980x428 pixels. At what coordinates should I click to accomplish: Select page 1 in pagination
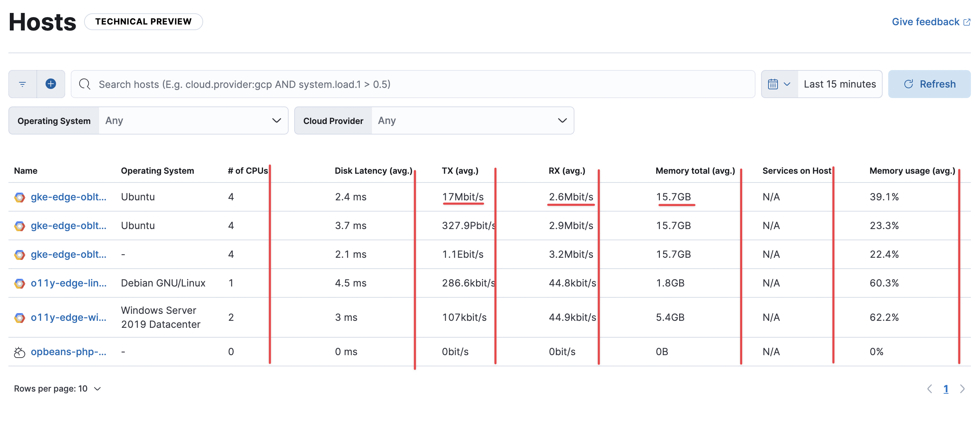(x=946, y=388)
